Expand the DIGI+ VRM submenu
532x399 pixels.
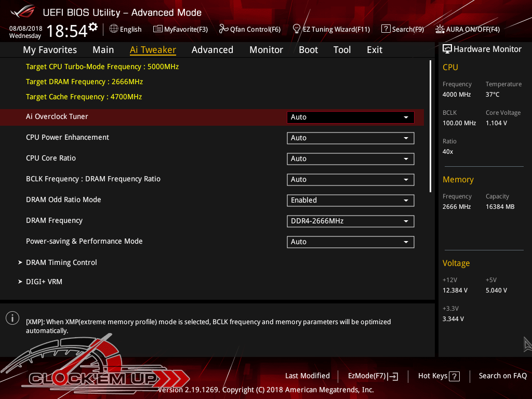coord(44,282)
